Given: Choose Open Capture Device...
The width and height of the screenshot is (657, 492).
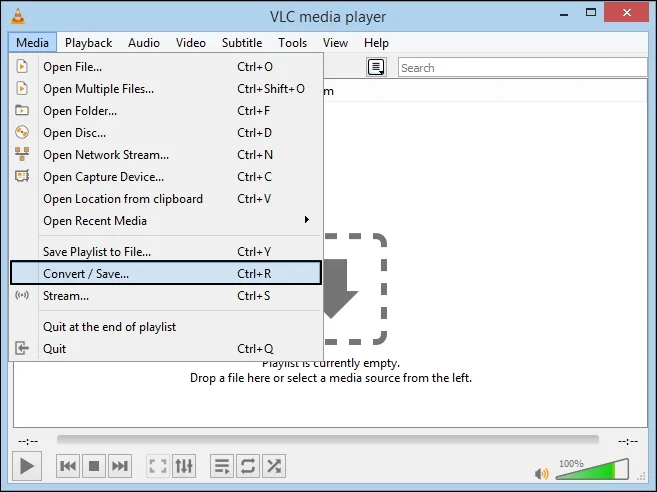Looking at the screenshot, I should (166, 177).
